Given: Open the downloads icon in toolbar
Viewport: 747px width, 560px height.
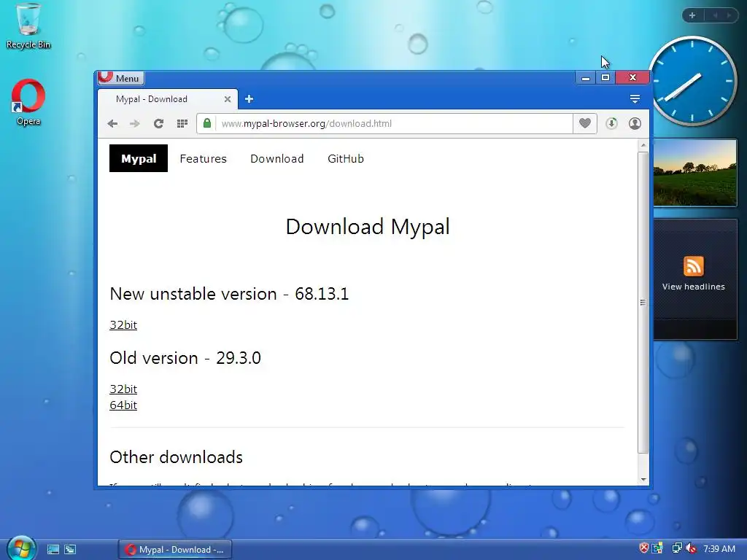Looking at the screenshot, I should pyautogui.click(x=612, y=123).
